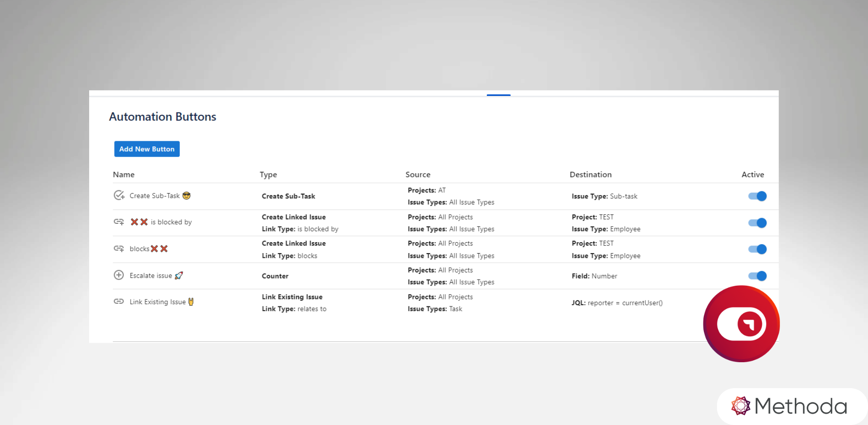Turn off the 'is blocked by' active toggle
The width and height of the screenshot is (868, 425).
click(x=757, y=222)
